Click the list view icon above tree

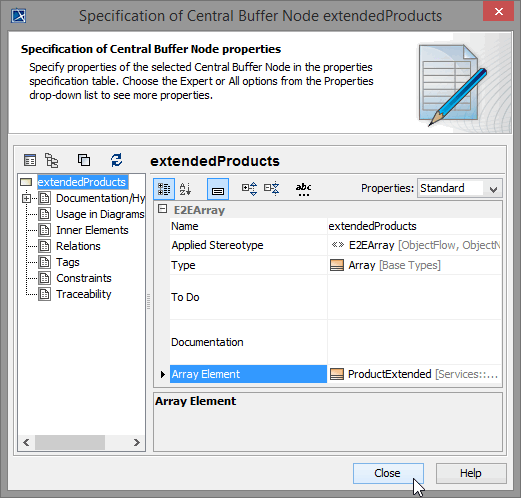point(30,160)
